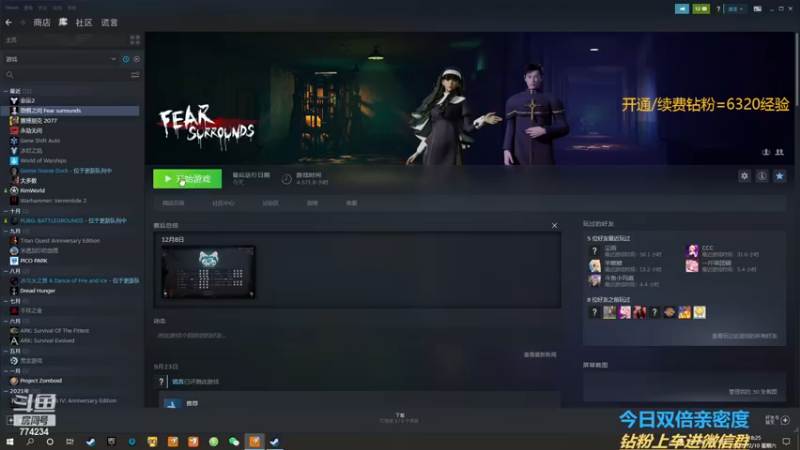
Task: Open game info circle icon
Action: (762, 176)
